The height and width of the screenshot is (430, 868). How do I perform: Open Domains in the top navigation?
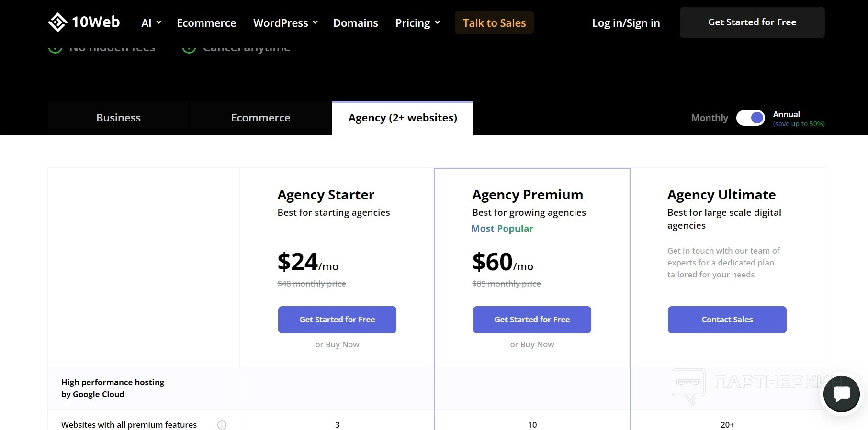(x=356, y=23)
